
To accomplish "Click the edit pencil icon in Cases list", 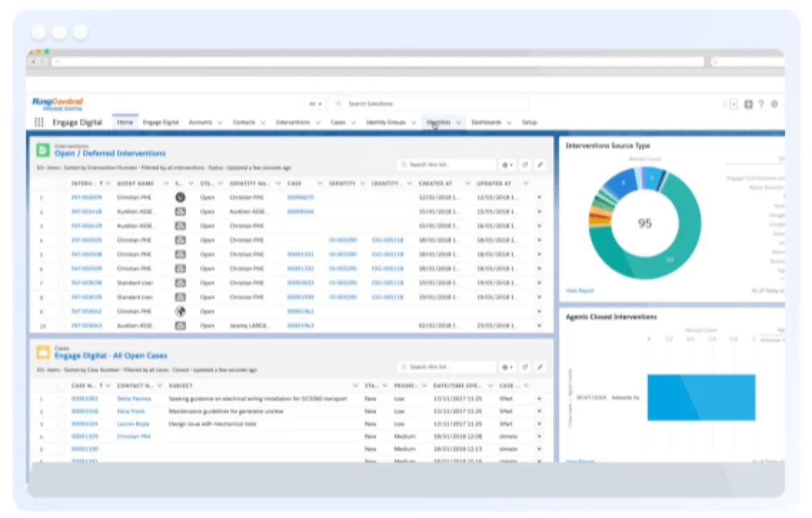I will (540, 367).
